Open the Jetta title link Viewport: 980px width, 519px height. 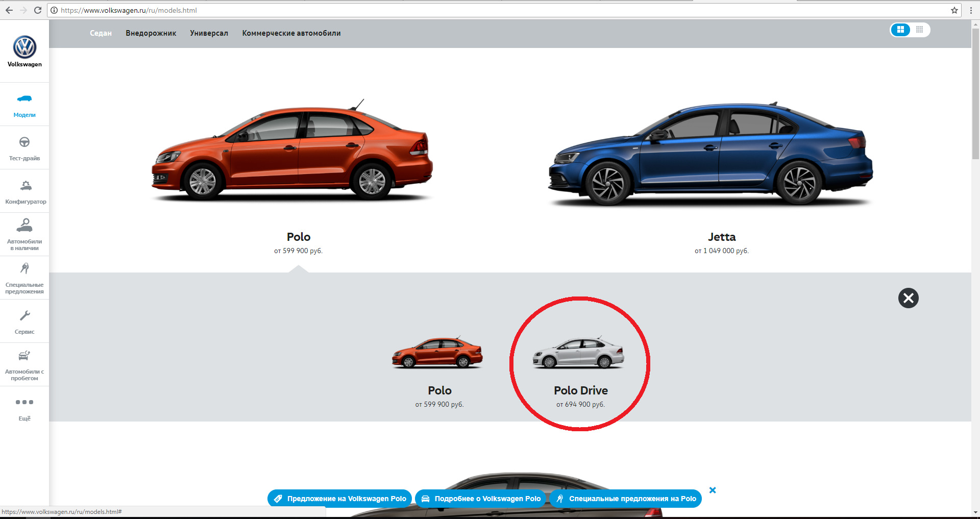point(722,237)
